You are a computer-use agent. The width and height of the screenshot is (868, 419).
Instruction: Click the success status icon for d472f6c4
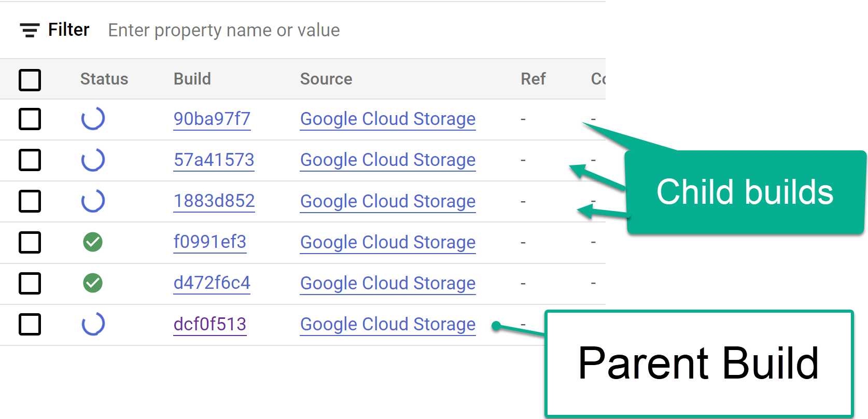[93, 283]
